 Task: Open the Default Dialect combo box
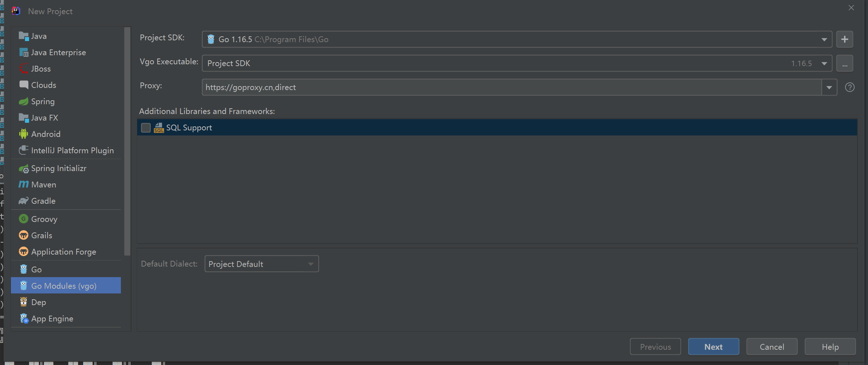coord(261,264)
